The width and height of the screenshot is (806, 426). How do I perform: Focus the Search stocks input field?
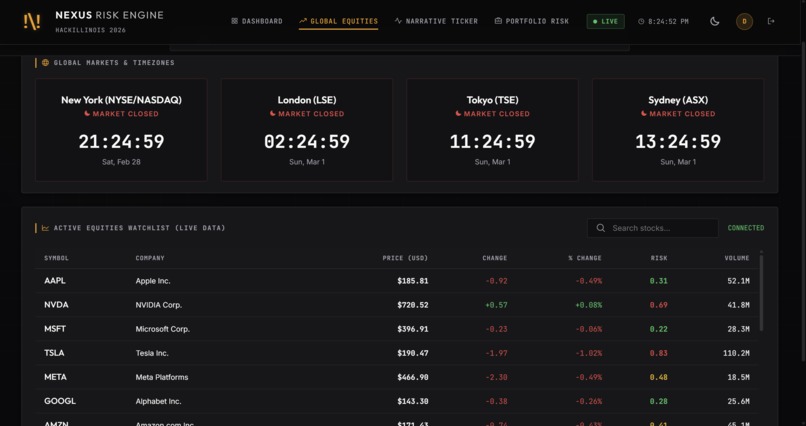tap(653, 228)
